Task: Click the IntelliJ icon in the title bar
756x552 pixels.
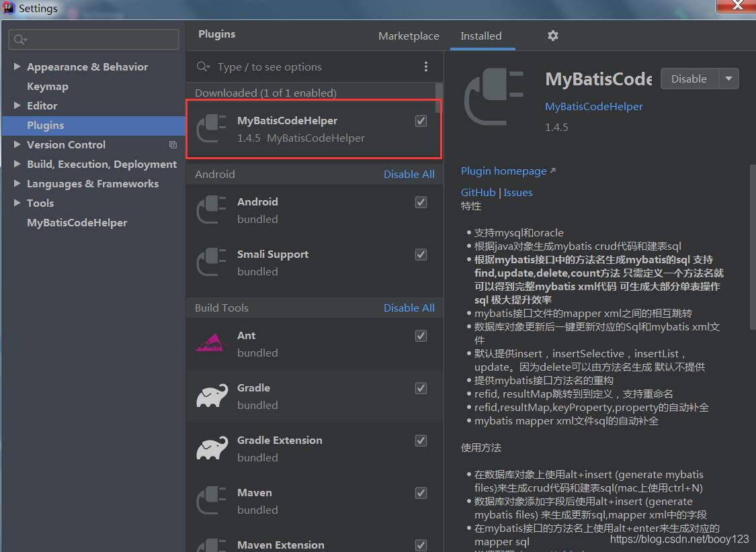Action: tap(8, 7)
